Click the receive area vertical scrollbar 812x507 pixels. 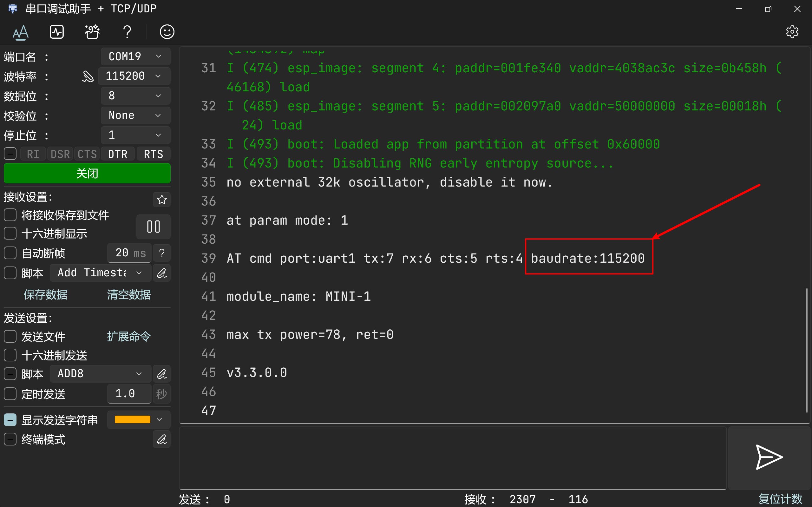[x=807, y=350]
